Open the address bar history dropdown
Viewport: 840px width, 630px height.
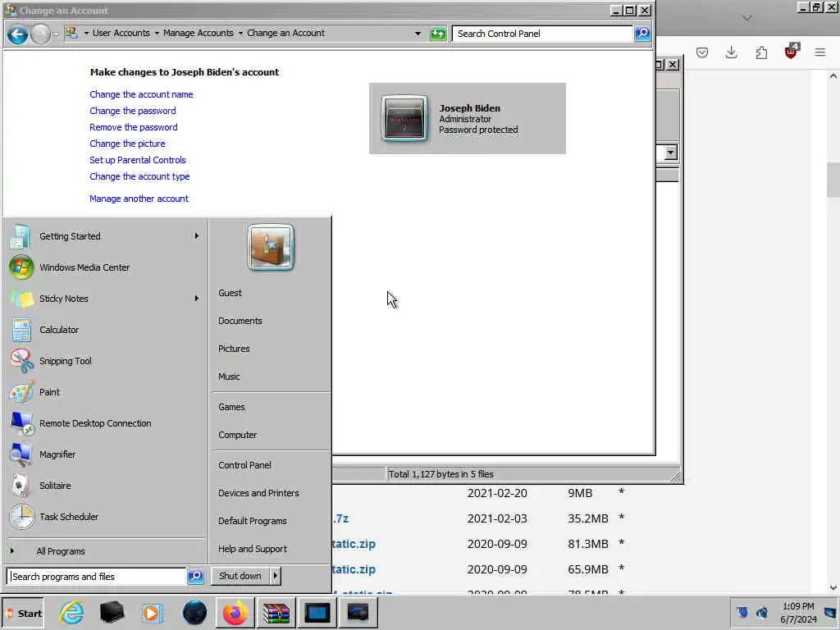tap(418, 33)
